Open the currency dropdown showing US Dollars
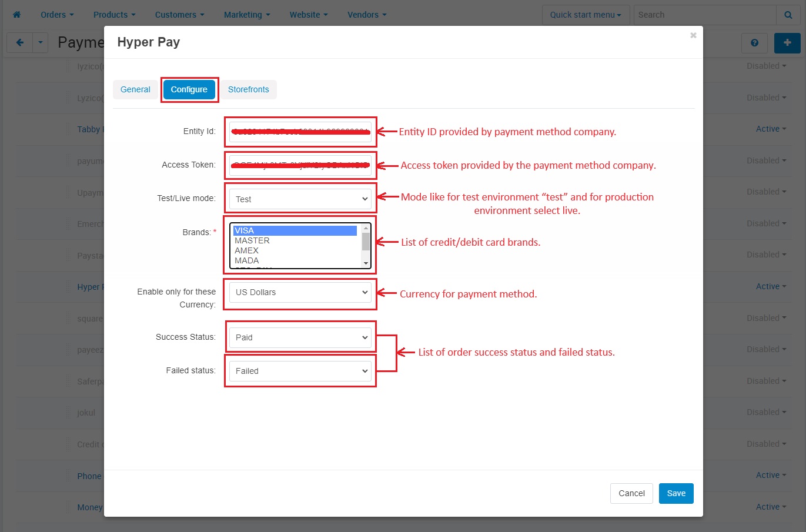Screen dimensions: 806x532 coord(300,292)
